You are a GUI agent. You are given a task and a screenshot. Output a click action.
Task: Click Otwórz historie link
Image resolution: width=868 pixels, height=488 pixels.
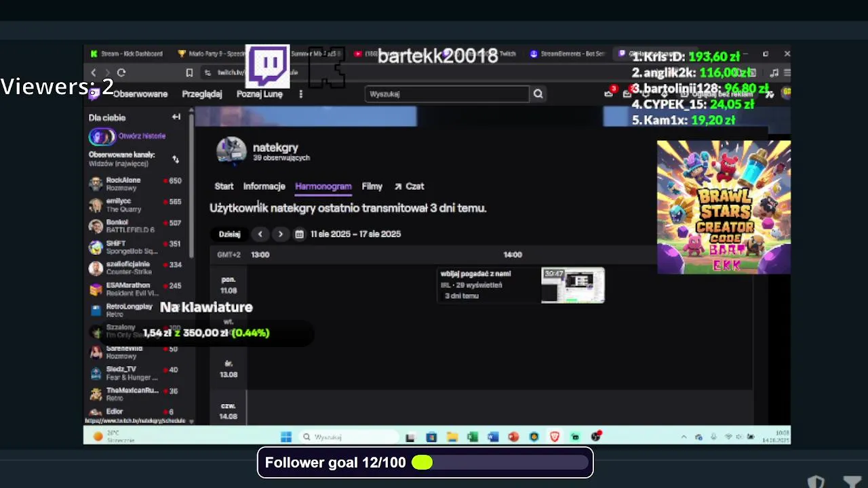[x=142, y=136]
